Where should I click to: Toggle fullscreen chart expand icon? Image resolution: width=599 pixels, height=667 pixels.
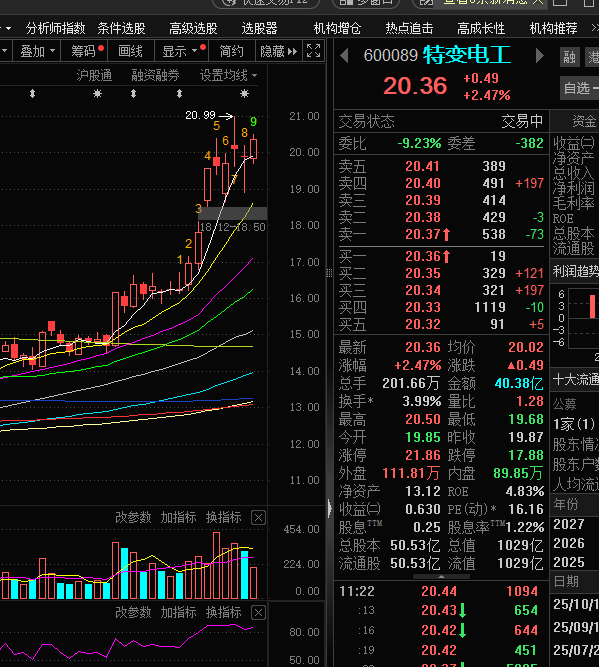(314, 51)
